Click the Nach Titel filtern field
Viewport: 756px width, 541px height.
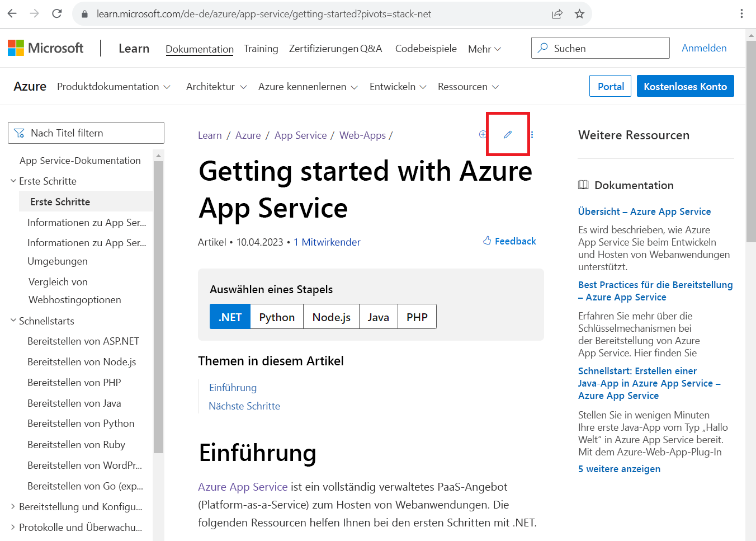point(86,133)
